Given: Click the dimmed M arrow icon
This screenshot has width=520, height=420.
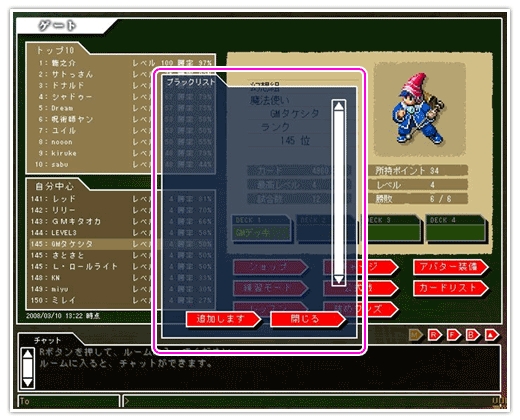Looking at the screenshot, I should point(415,335).
